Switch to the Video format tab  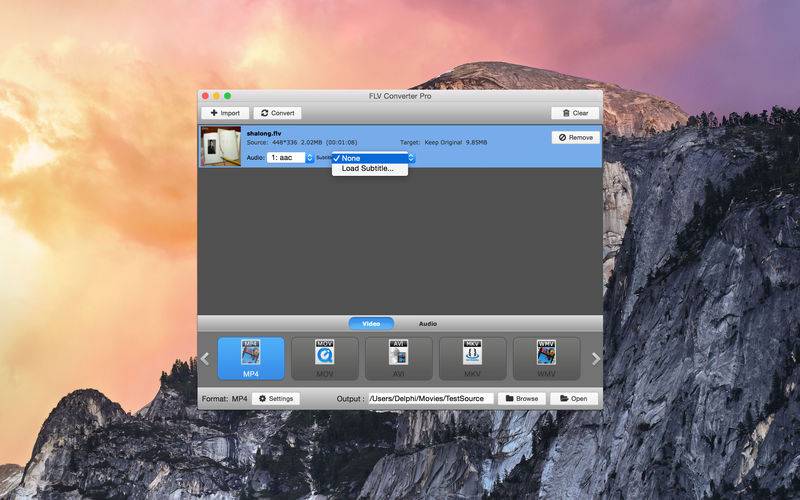[371, 323]
